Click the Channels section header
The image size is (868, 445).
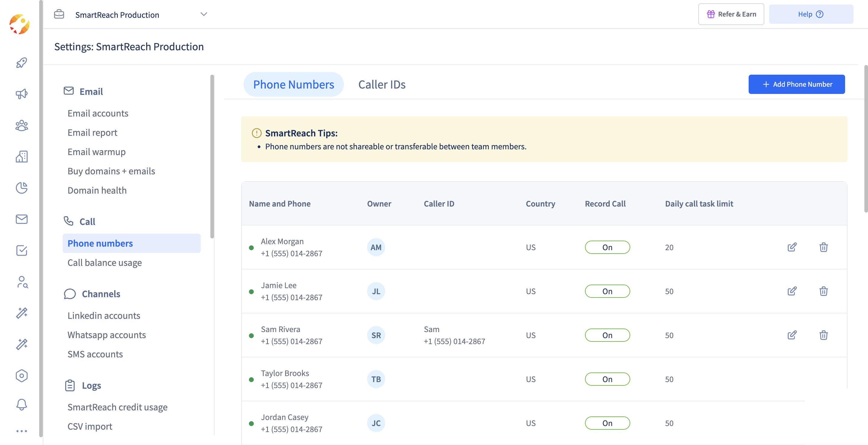(x=92, y=294)
